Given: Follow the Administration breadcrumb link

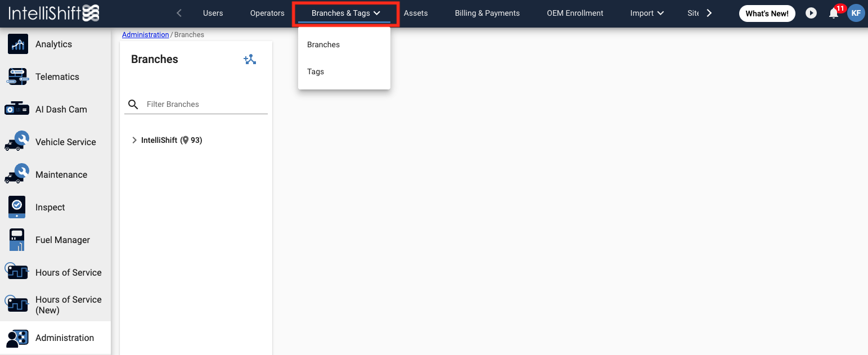Looking at the screenshot, I should click(145, 35).
